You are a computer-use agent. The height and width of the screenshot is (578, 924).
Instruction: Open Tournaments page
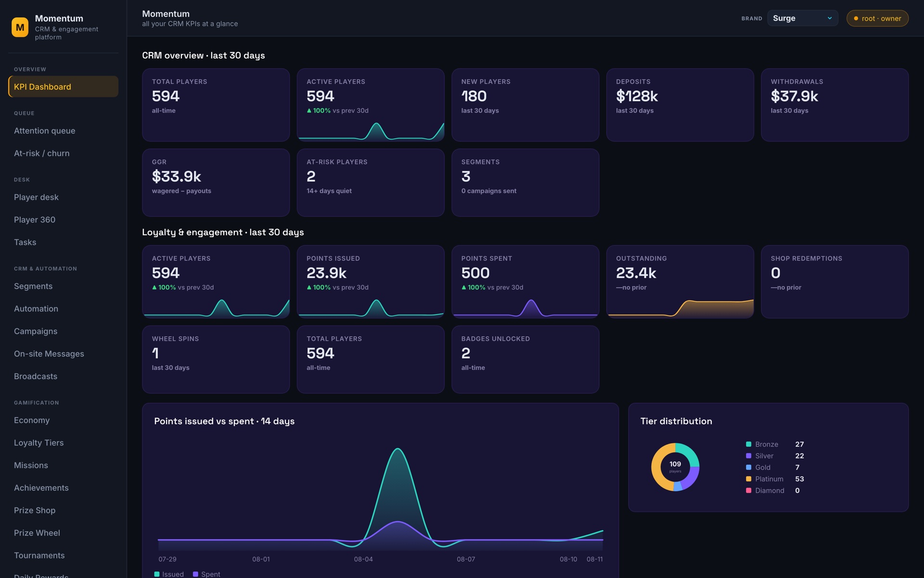point(63,555)
